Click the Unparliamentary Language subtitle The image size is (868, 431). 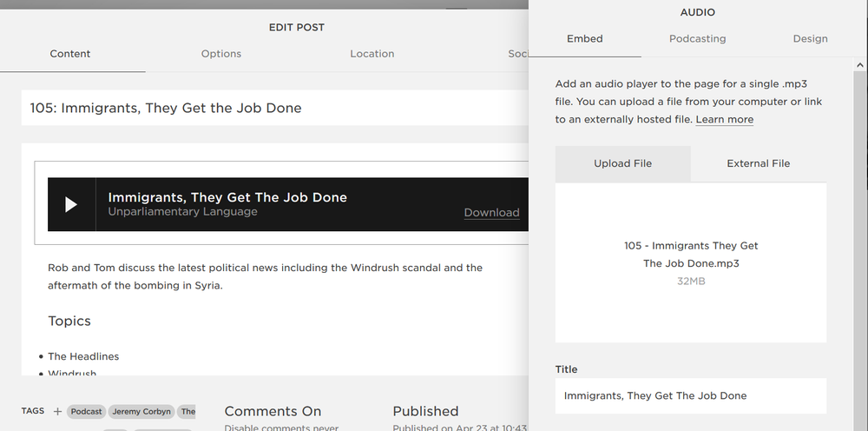coord(182,212)
